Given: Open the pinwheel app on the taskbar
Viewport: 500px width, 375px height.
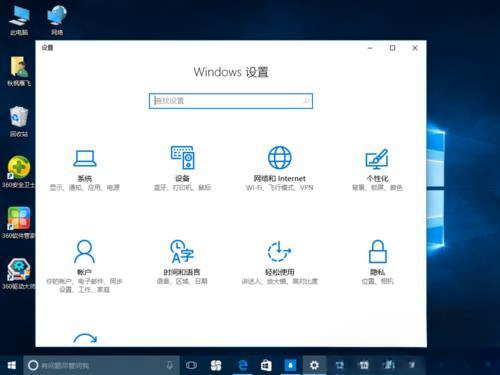Looking at the screenshot, I should click(x=216, y=365).
